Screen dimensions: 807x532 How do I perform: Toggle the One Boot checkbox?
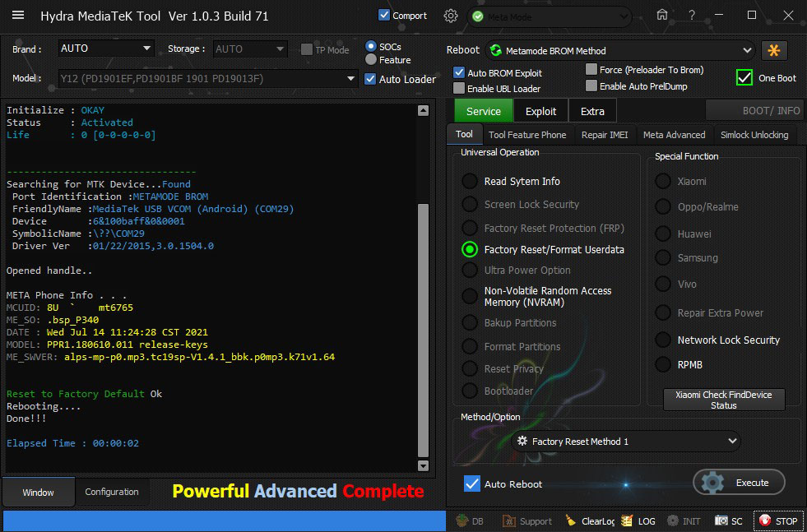pyautogui.click(x=744, y=77)
